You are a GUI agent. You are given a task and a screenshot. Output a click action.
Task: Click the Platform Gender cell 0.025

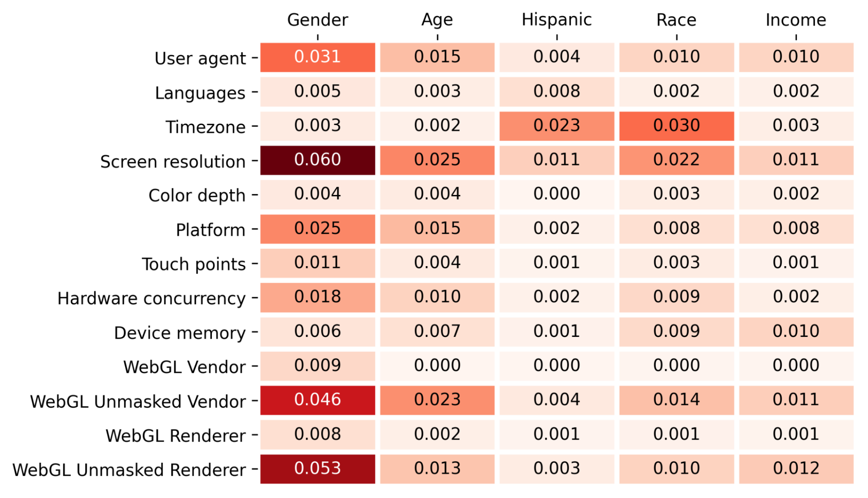(x=317, y=229)
